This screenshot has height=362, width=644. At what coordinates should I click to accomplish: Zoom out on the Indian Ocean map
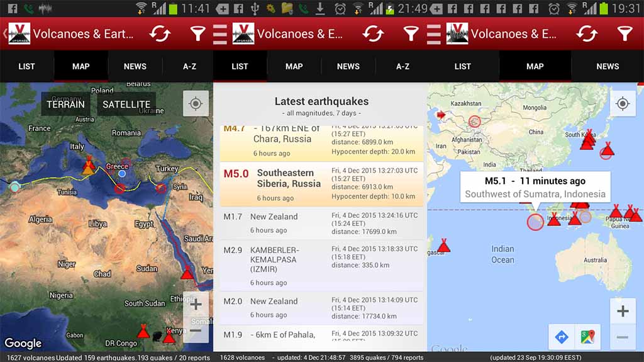[x=623, y=337]
